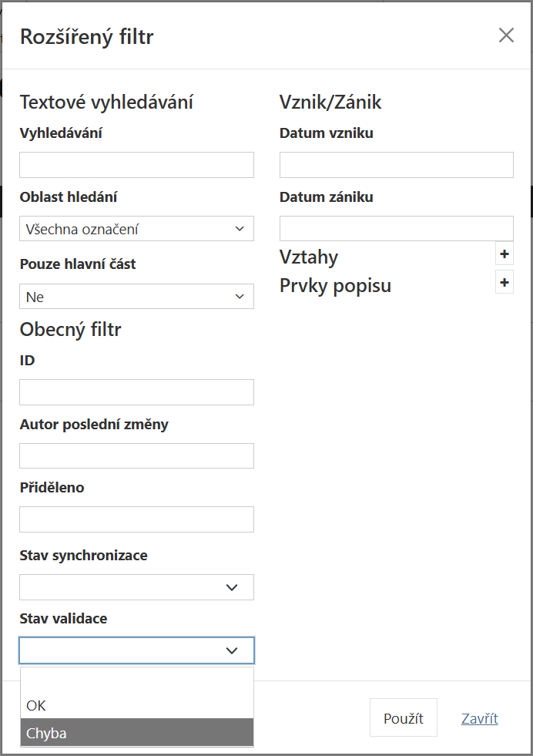Click inside the Datum vzniku field
533x756 pixels.
[x=396, y=164]
